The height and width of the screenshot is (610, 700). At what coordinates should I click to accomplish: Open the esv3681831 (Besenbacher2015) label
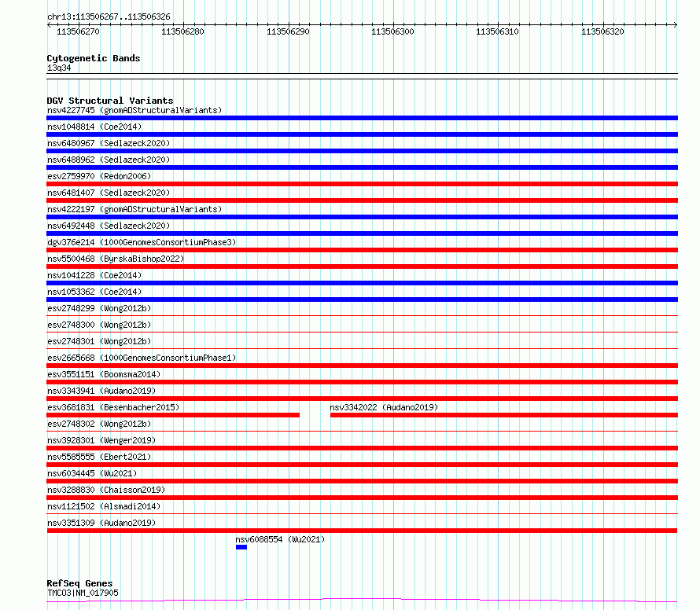113,407
